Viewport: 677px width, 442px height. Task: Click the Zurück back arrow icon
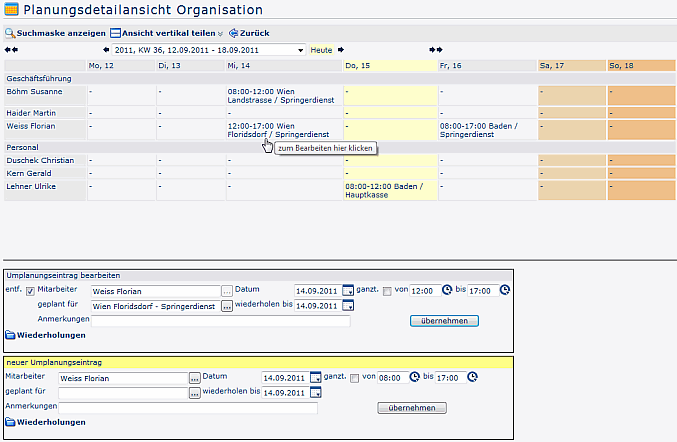click(234, 33)
